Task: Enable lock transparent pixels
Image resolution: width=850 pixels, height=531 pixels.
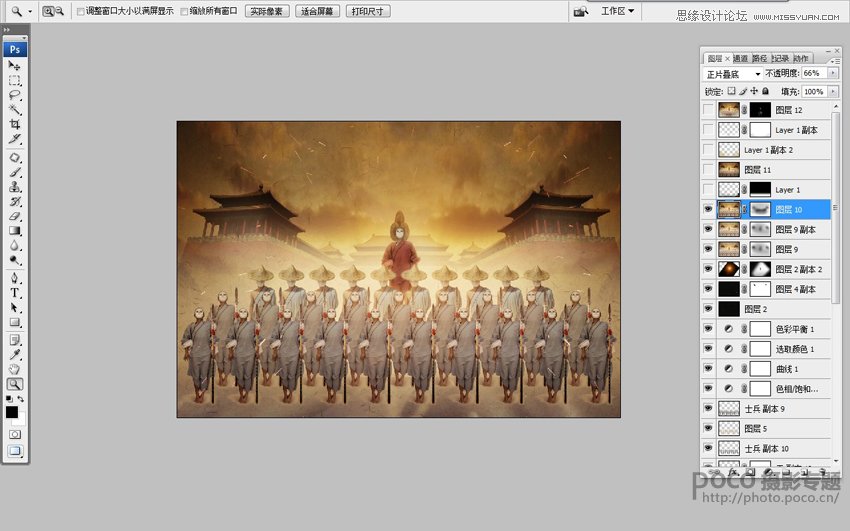Action: pyautogui.click(x=731, y=91)
